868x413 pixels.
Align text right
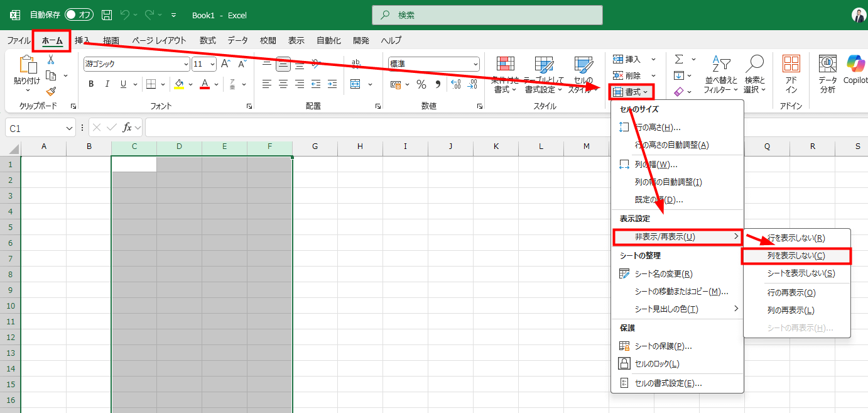300,84
